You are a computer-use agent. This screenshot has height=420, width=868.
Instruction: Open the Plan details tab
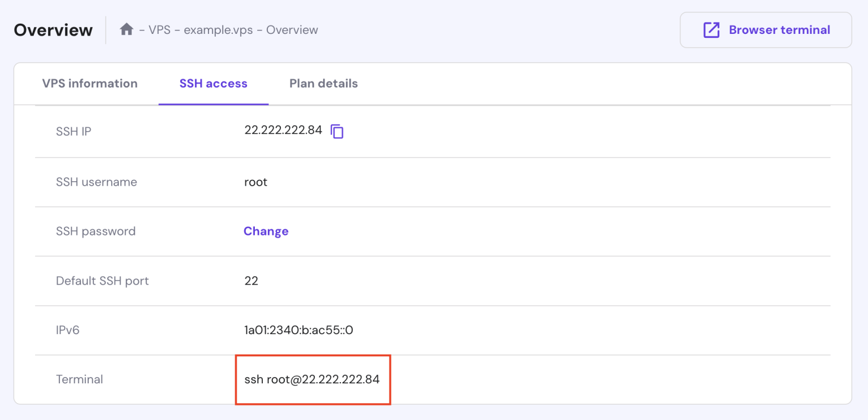(323, 84)
